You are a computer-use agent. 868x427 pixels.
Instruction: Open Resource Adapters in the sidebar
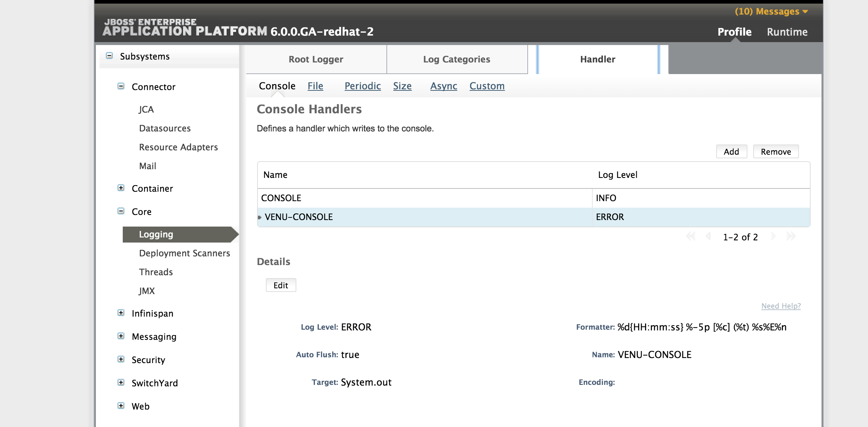click(178, 147)
